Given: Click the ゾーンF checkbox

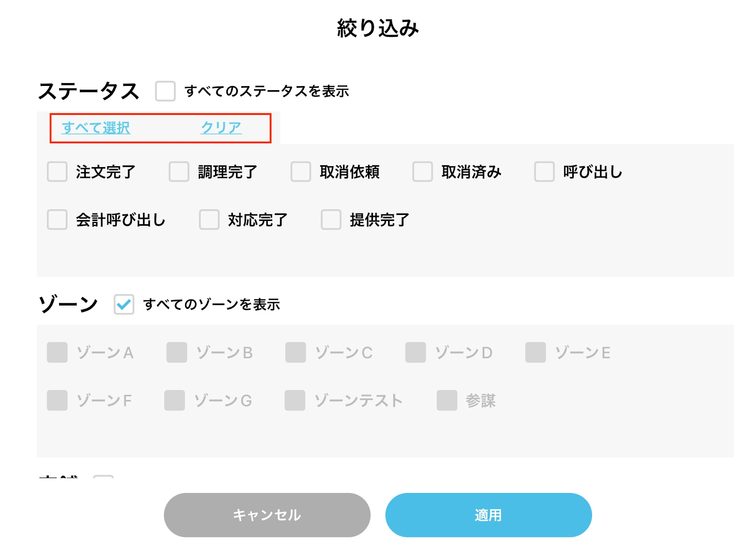Looking at the screenshot, I should coord(57,400).
